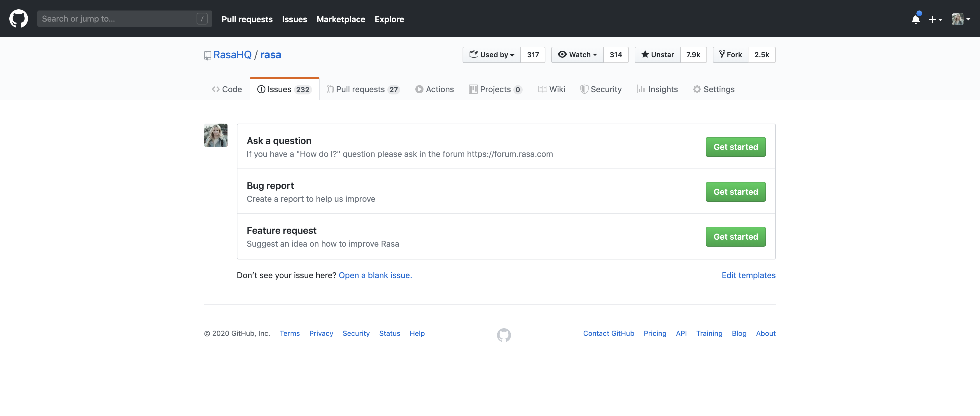Open the repository Security tab

tap(601, 89)
